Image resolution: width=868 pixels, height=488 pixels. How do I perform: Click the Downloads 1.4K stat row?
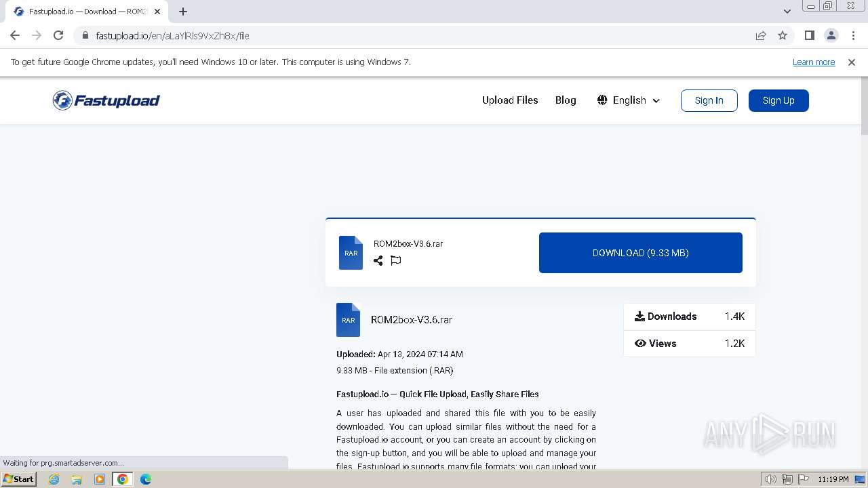pyautogui.click(x=689, y=317)
